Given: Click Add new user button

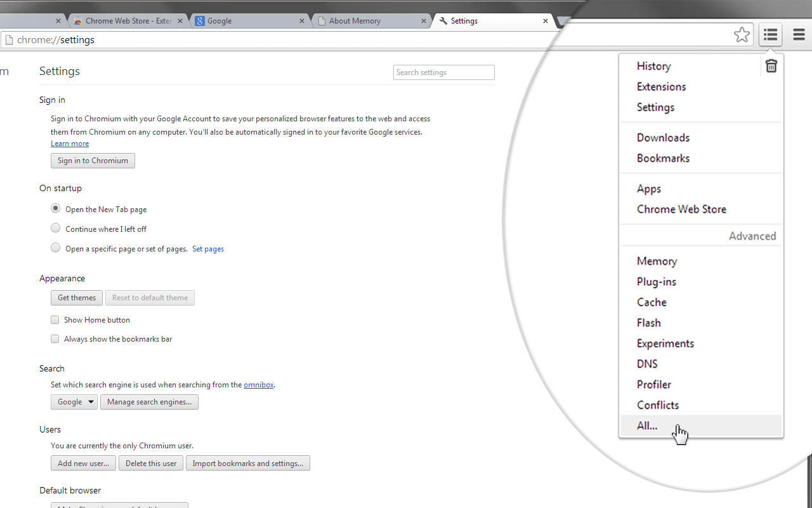Looking at the screenshot, I should click(x=84, y=463).
